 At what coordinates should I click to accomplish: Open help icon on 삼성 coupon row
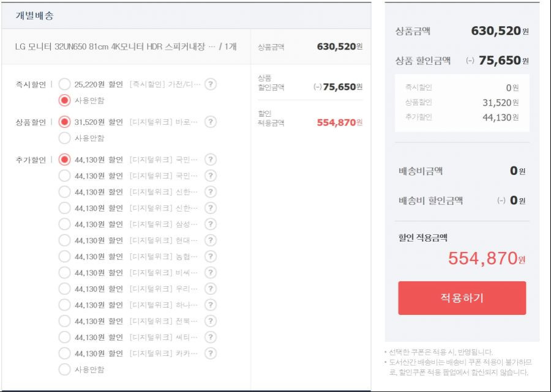point(210,224)
